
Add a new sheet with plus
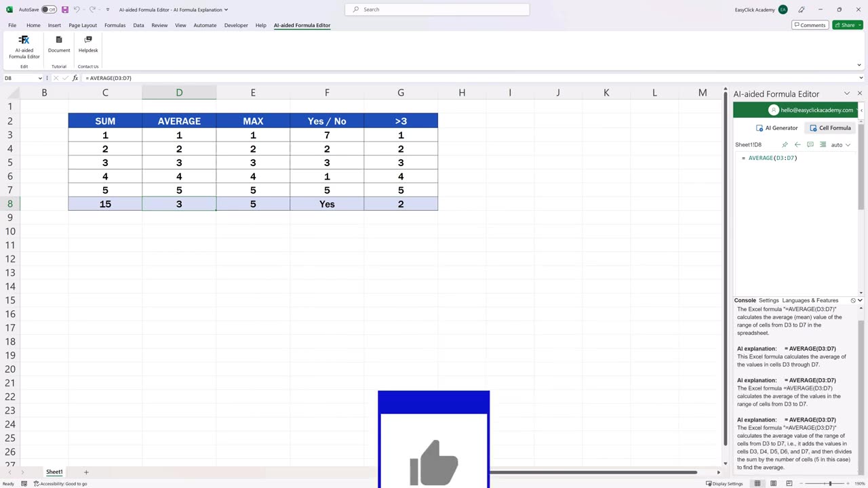pyautogui.click(x=86, y=472)
